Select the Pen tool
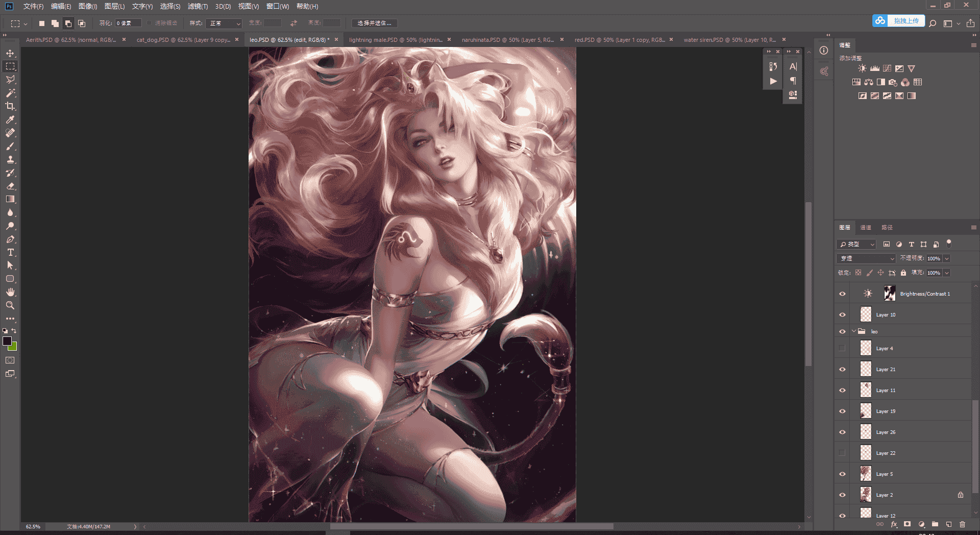980x535 pixels. [x=10, y=239]
